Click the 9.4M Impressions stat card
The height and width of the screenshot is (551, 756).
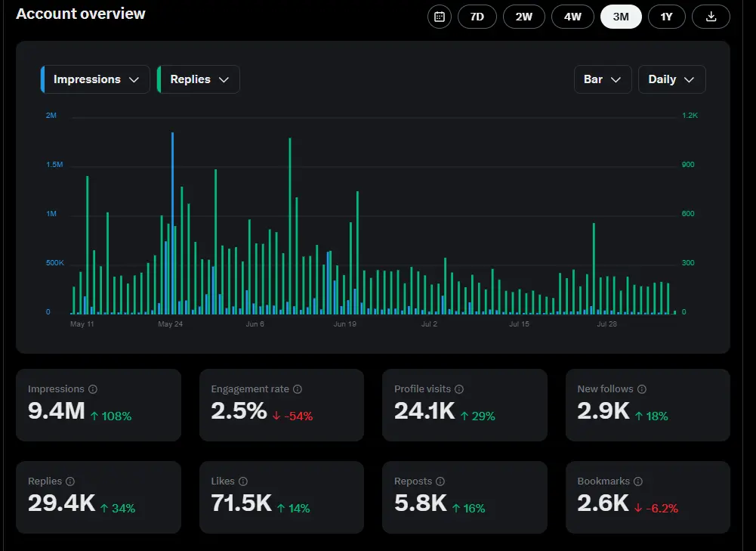(98, 405)
